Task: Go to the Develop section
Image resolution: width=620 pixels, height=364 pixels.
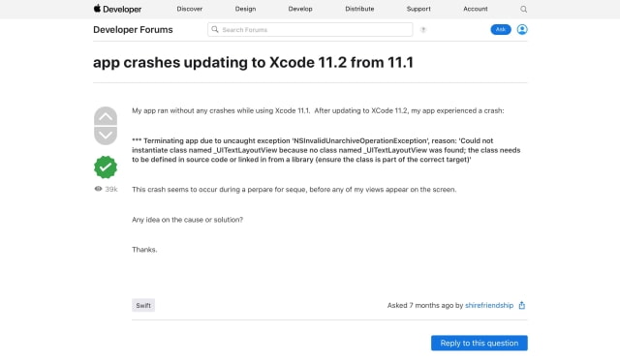Action: pyautogui.click(x=300, y=9)
